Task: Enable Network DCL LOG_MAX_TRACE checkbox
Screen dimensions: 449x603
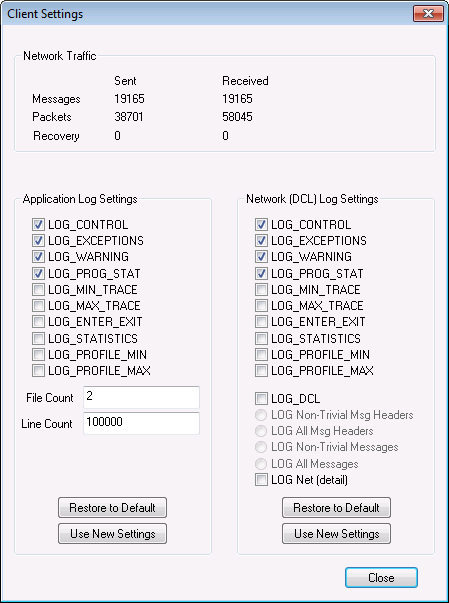Action: 261,306
